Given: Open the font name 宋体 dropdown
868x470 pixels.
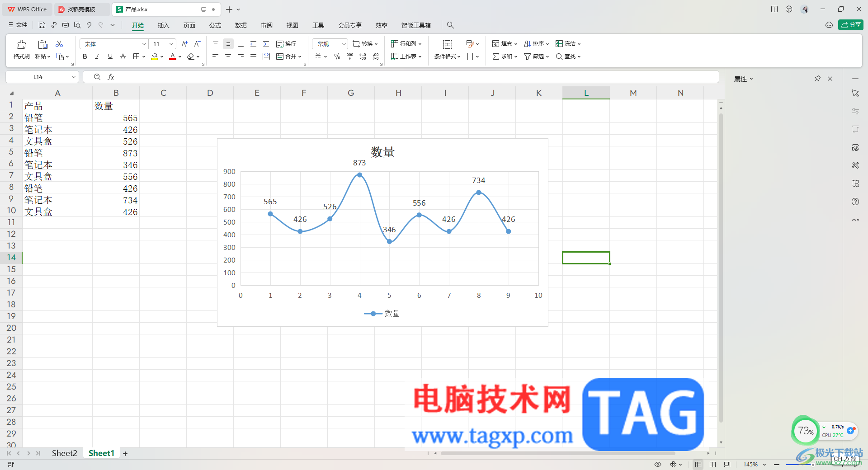Looking at the screenshot, I should coord(144,44).
